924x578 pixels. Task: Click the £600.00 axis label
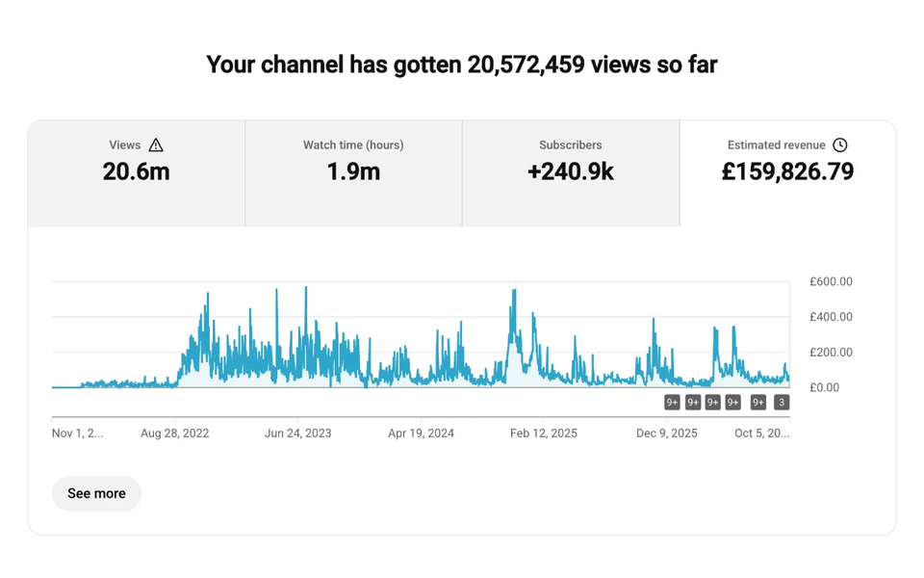coord(831,281)
